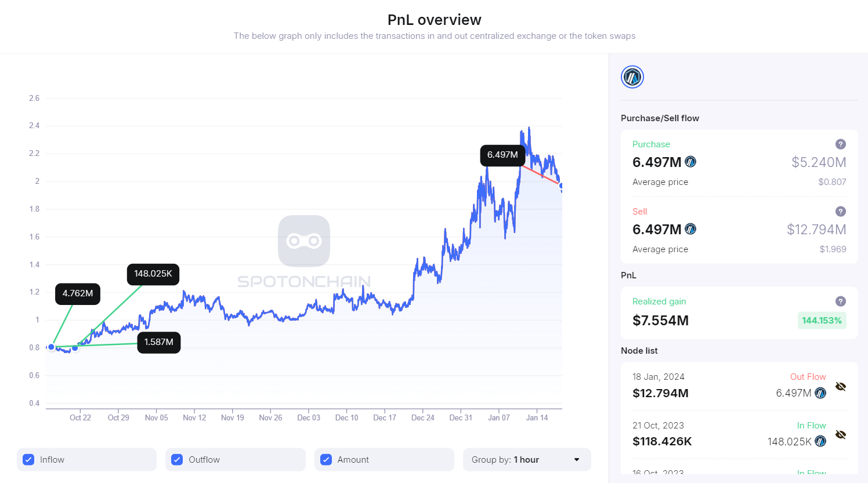This screenshot has height=483, width=868.
Task: Click the Arbitrum icon beside Sell amount
Action: (x=690, y=229)
